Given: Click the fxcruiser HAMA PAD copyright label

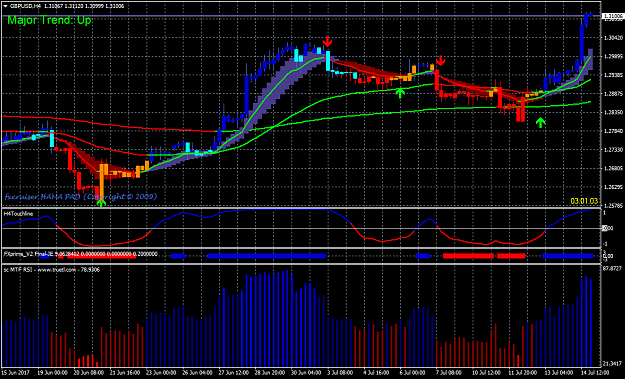Looking at the screenshot, I should coord(81,196).
